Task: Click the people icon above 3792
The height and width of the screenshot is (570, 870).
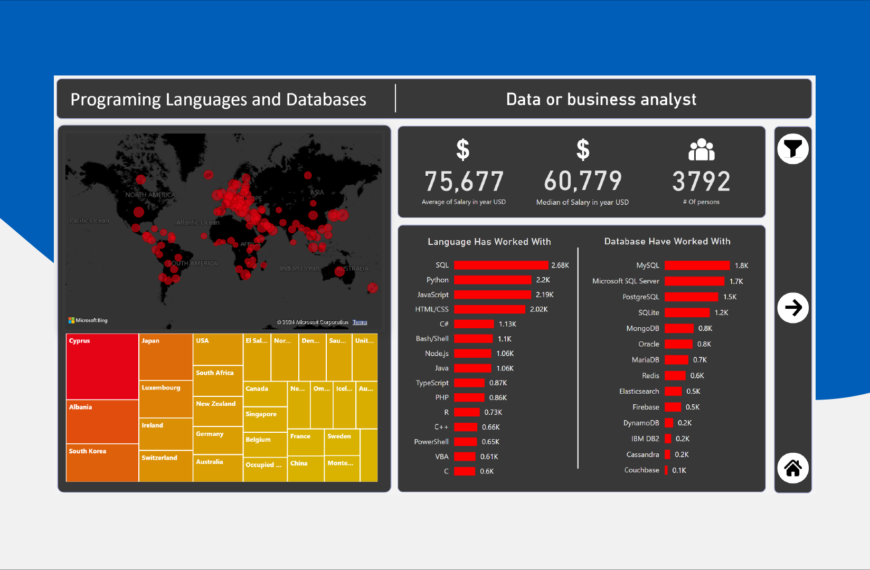Action: (x=701, y=150)
